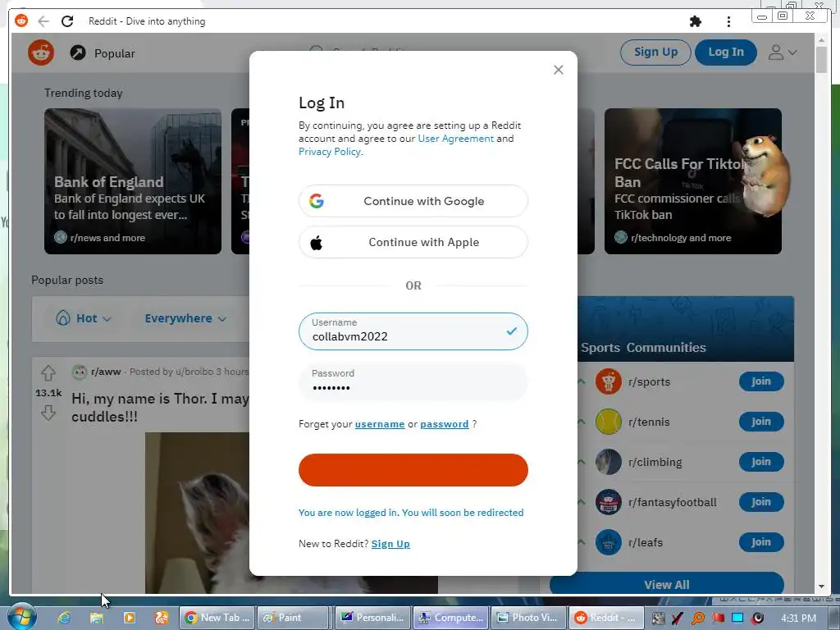The image size is (840, 630).
Task: Go back with browser back arrow
Action: pos(43,21)
